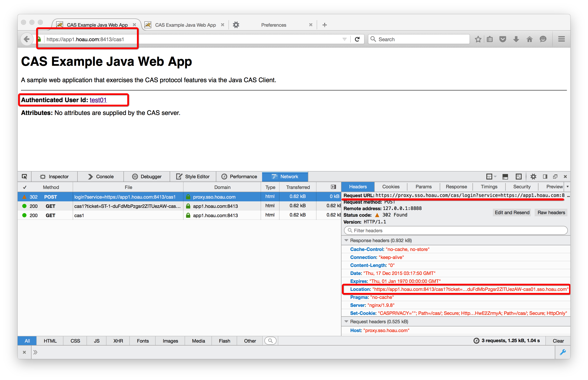The width and height of the screenshot is (588, 380).
Task: Switch to the Cookies tab
Action: click(391, 187)
